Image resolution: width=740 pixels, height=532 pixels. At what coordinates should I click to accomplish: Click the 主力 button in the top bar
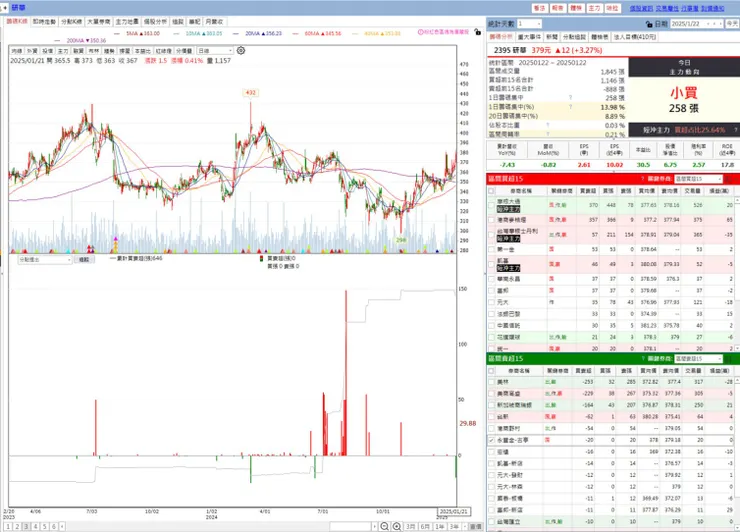(x=594, y=8)
